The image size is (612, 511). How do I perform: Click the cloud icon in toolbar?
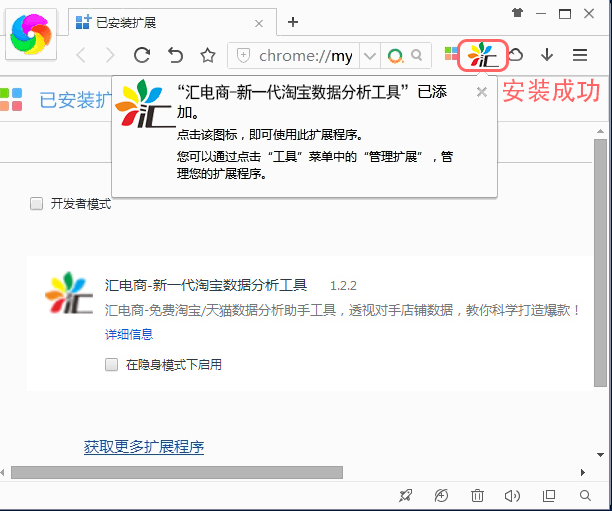(x=516, y=55)
